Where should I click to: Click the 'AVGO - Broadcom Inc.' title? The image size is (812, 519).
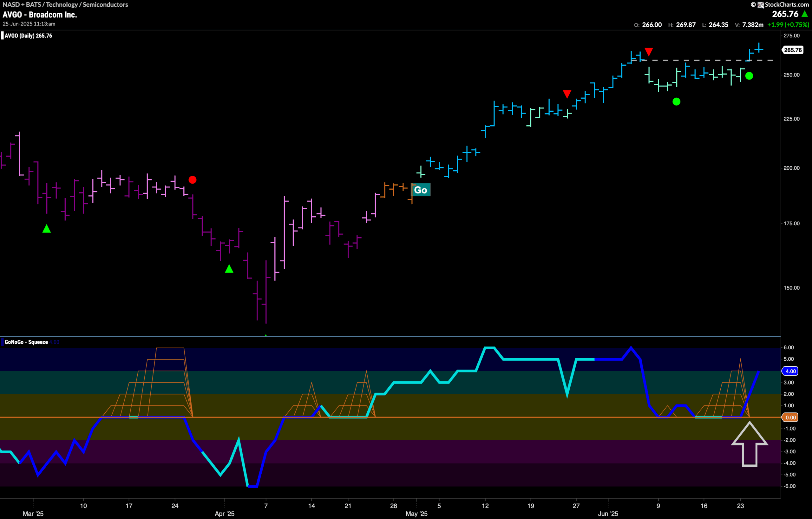pyautogui.click(x=40, y=15)
